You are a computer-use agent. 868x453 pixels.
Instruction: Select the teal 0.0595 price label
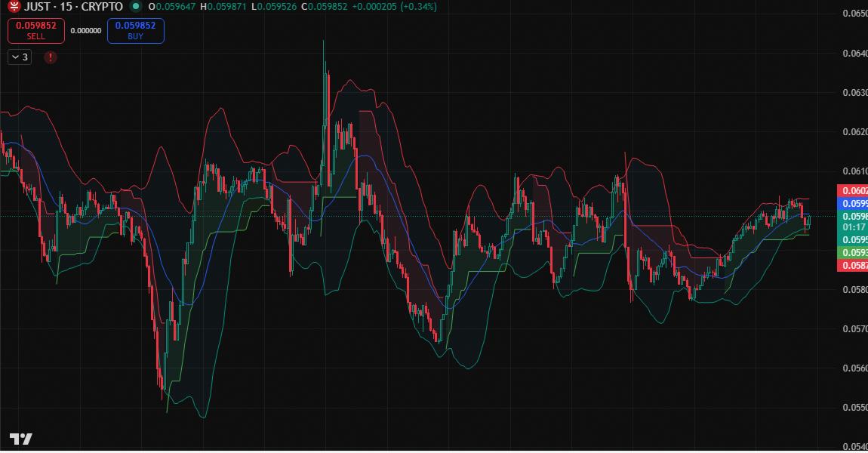click(853, 239)
